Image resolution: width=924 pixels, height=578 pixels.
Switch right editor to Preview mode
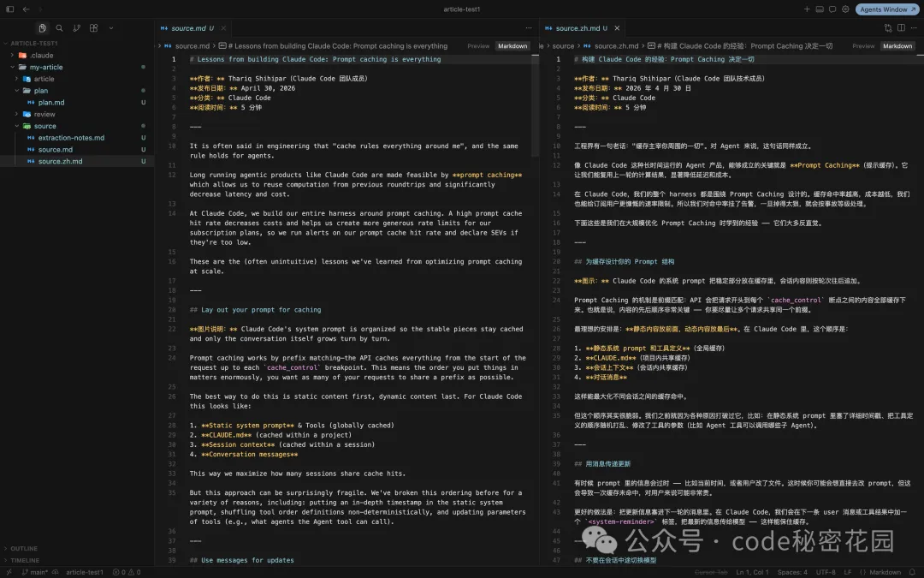863,46
